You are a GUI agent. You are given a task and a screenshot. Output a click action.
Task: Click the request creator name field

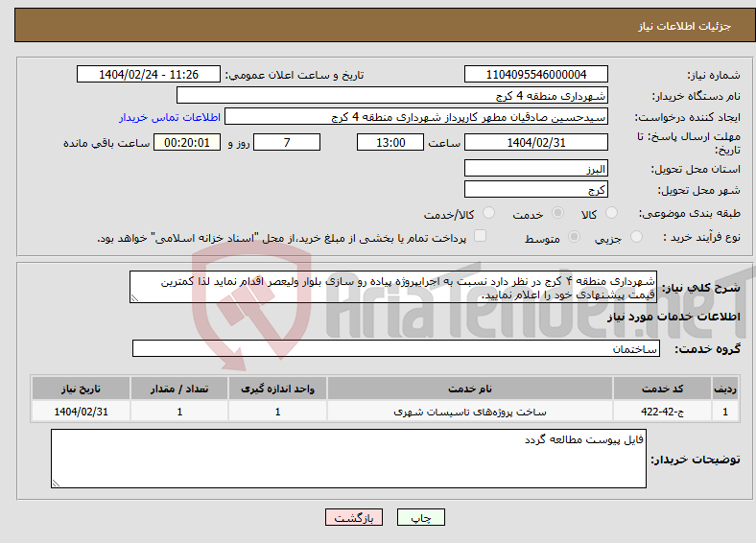pyautogui.click(x=416, y=117)
